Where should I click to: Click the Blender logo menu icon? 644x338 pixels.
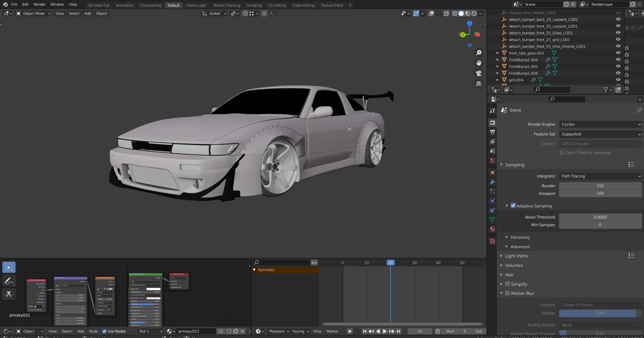(x=5, y=4)
